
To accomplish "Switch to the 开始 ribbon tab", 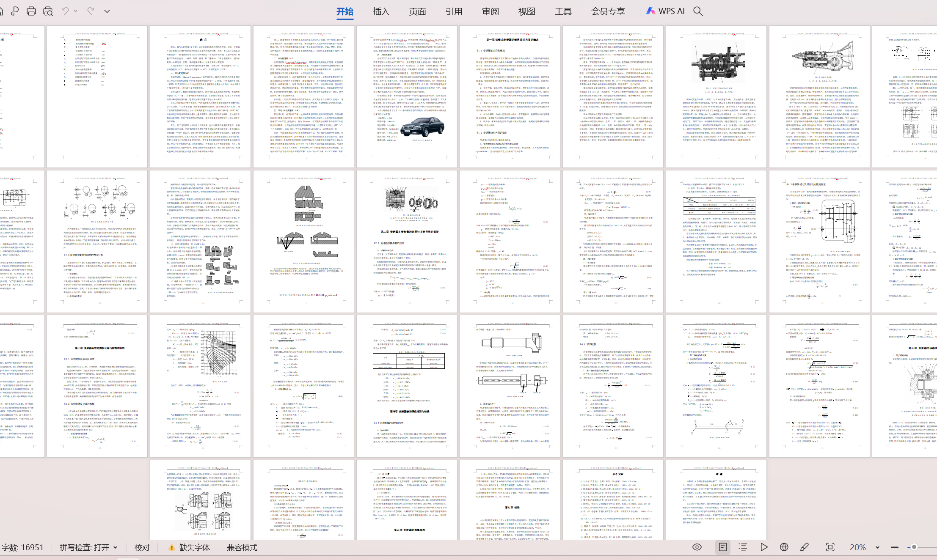I will 345,11.
